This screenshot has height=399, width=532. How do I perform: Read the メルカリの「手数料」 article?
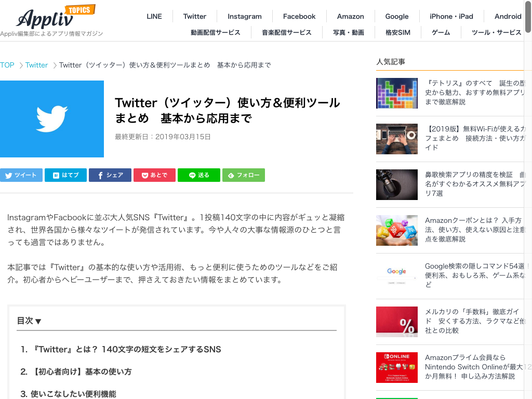pos(475,321)
